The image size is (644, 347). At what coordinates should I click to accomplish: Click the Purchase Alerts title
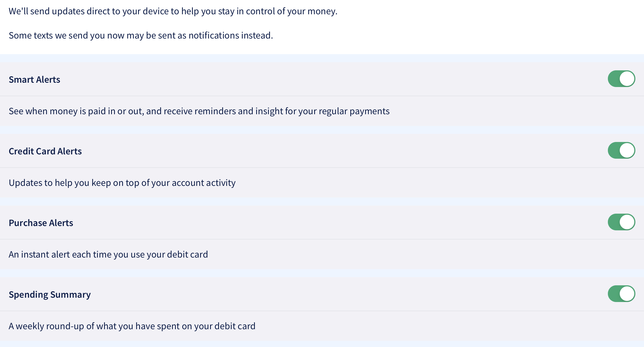point(41,223)
